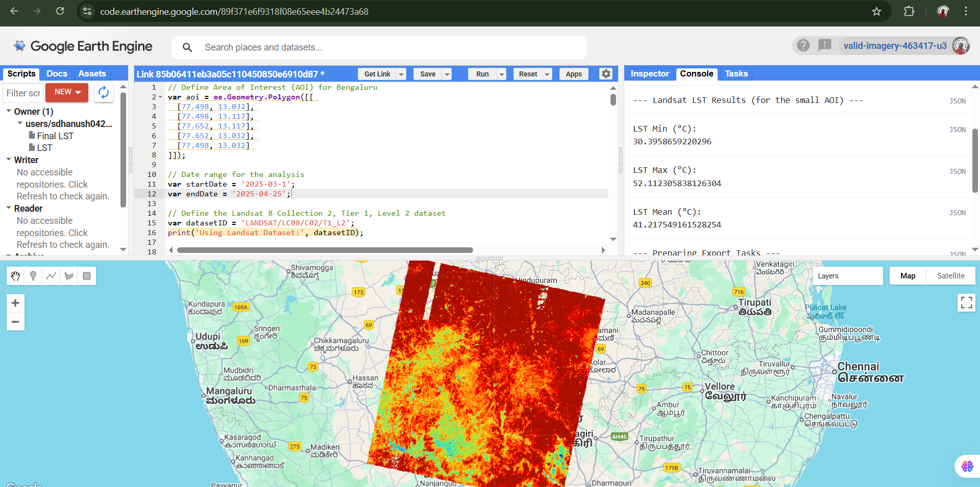The height and width of the screenshot is (487, 980).
Task: Select the point marker drawing tool
Action: (x=33, y=276)
